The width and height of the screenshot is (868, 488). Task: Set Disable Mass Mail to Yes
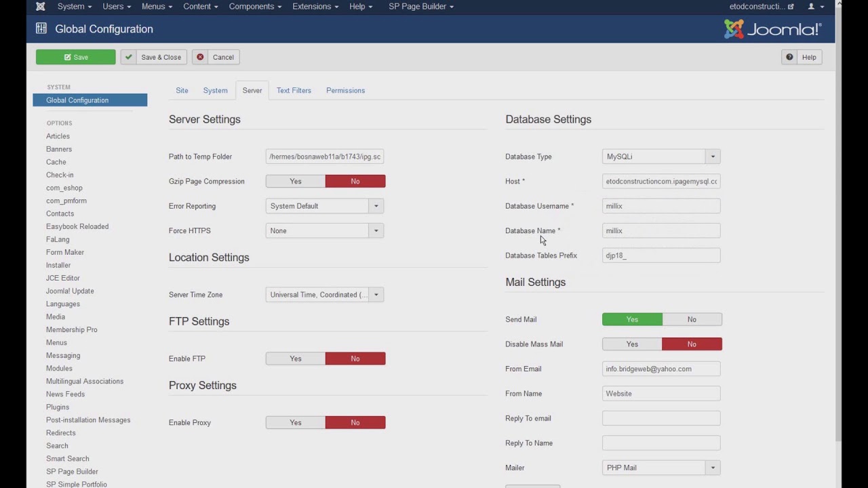[632, 344]
